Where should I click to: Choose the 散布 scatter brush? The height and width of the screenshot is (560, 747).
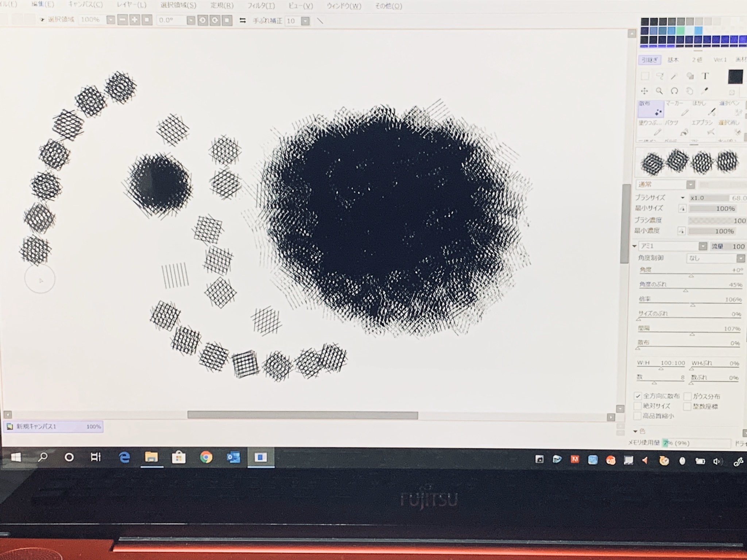click(x=651, y=109)
